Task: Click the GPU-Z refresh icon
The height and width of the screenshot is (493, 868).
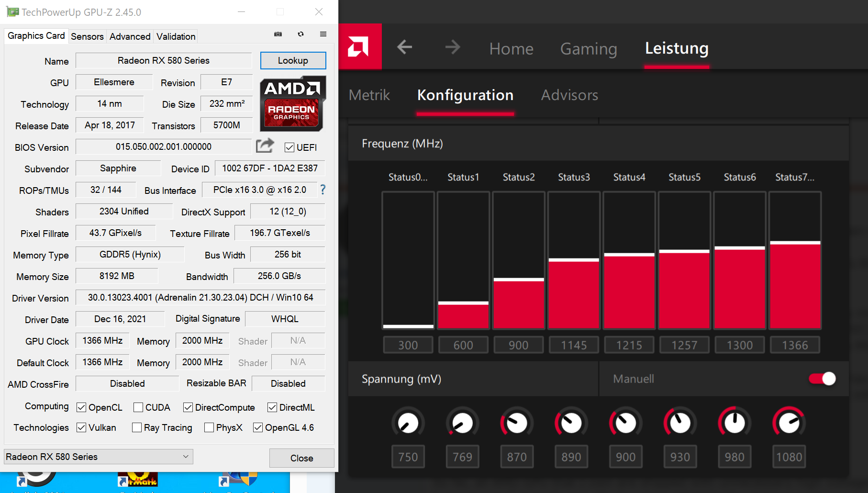Action: [x=300, y=34]
